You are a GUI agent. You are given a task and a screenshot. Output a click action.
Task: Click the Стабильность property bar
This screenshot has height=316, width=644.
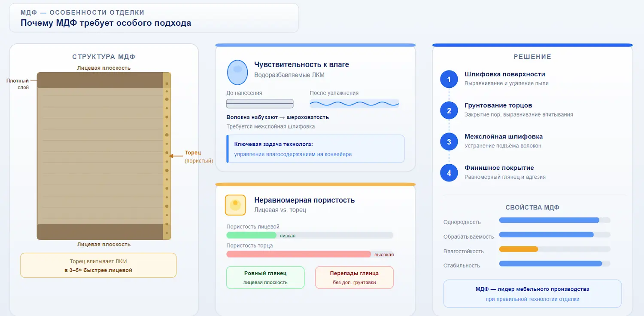555,264
